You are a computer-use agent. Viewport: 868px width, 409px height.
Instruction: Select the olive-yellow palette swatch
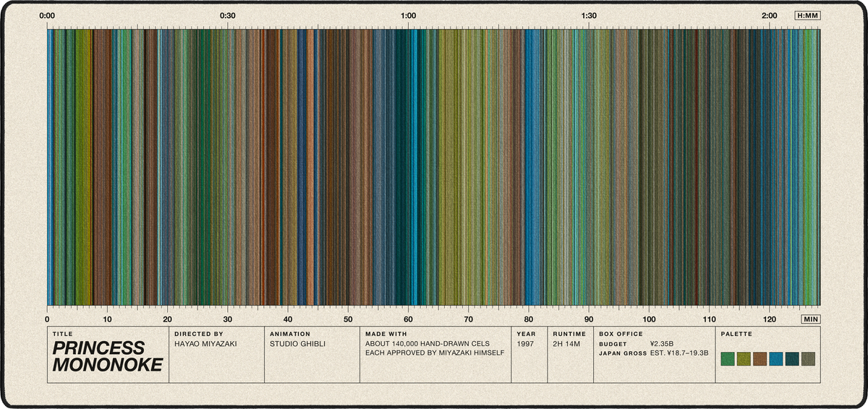[744, 359]
